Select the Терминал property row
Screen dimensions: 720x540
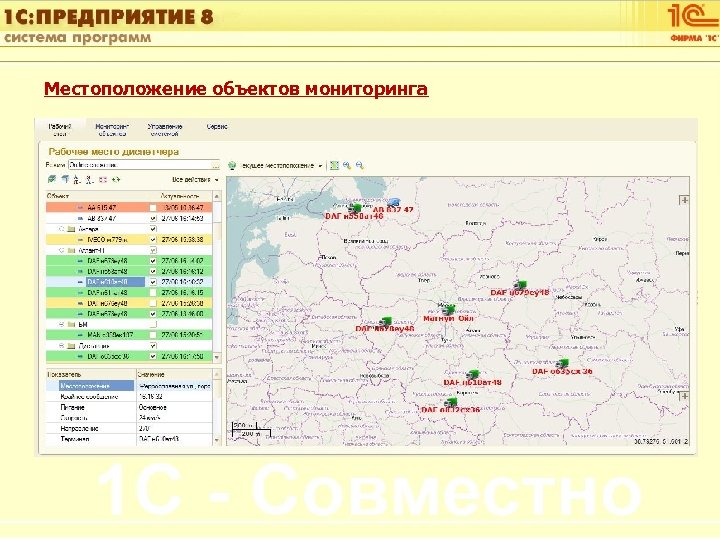tap(129, 439)
